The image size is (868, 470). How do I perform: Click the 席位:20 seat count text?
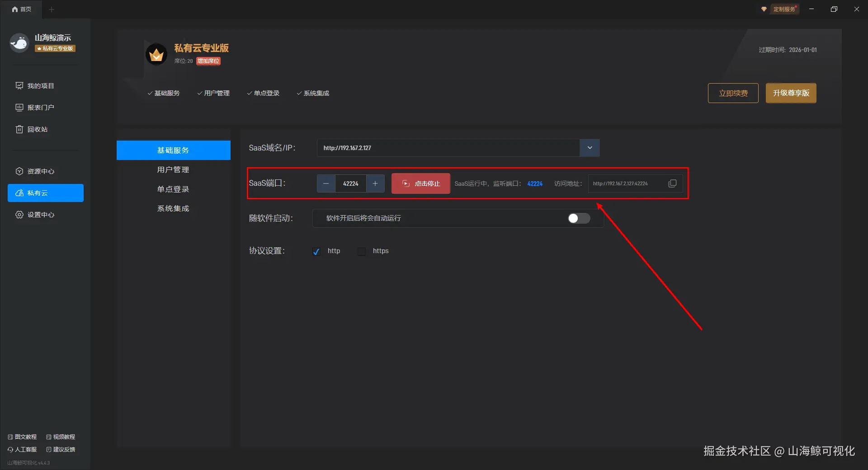[x=184, y=61]
